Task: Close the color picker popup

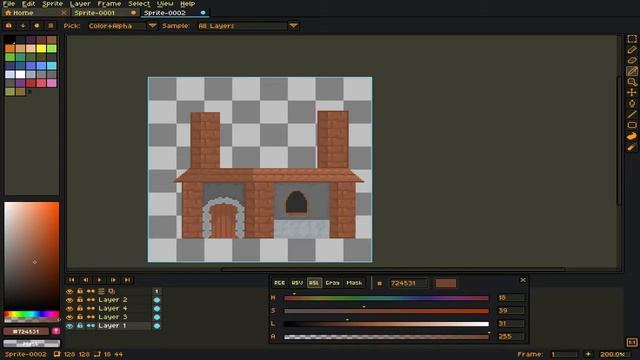Action: point(523,280)
